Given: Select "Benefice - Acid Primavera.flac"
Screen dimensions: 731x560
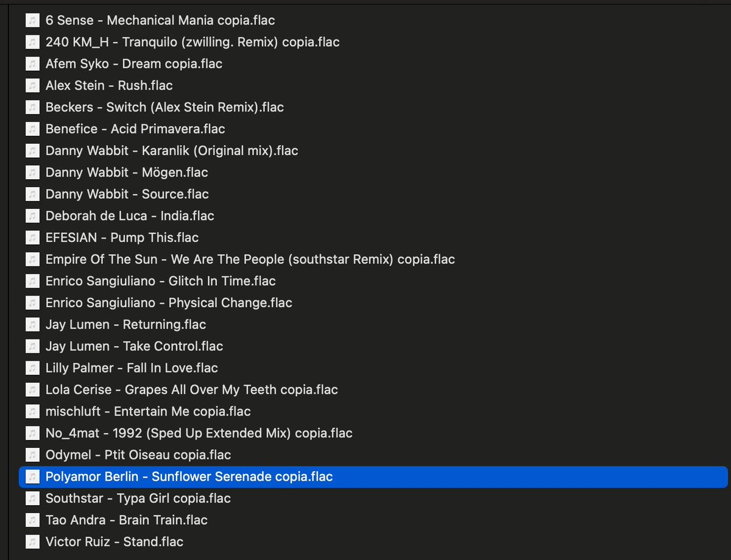Looking at the screenshot, I should (135, 129).
